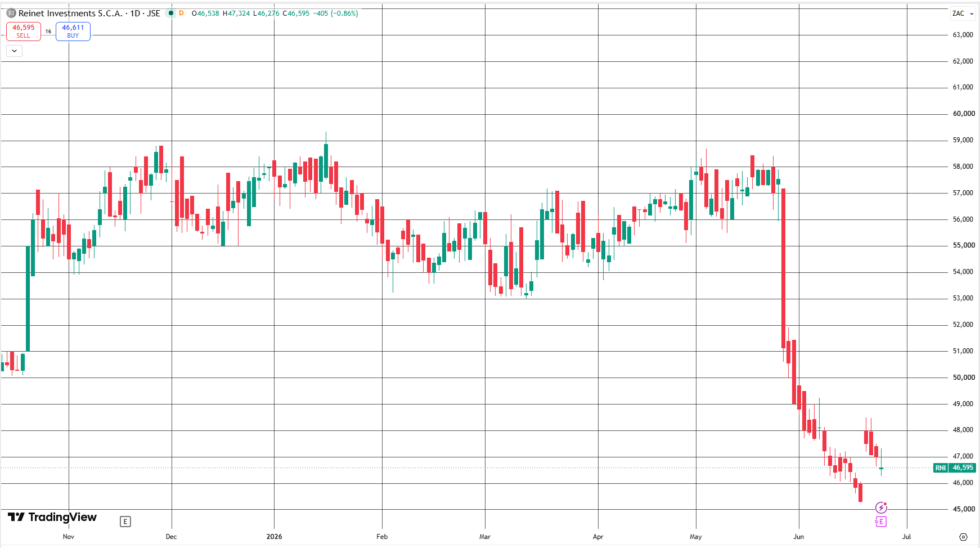Open the purple lightning bolt event marker
Image resolution: width=980 pixels, height=548 pixels.
point(881,508)
